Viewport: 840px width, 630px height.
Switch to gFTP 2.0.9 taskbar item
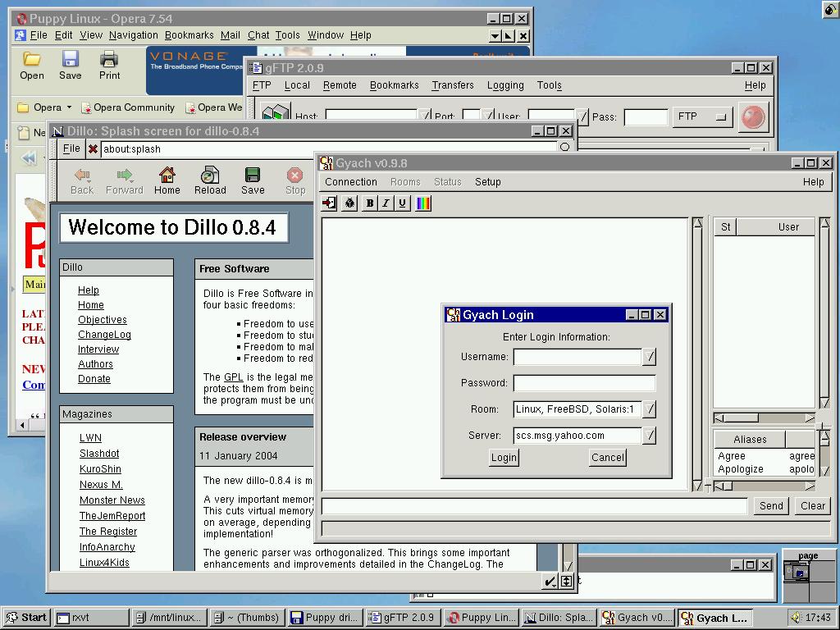(x=404, y=618)
